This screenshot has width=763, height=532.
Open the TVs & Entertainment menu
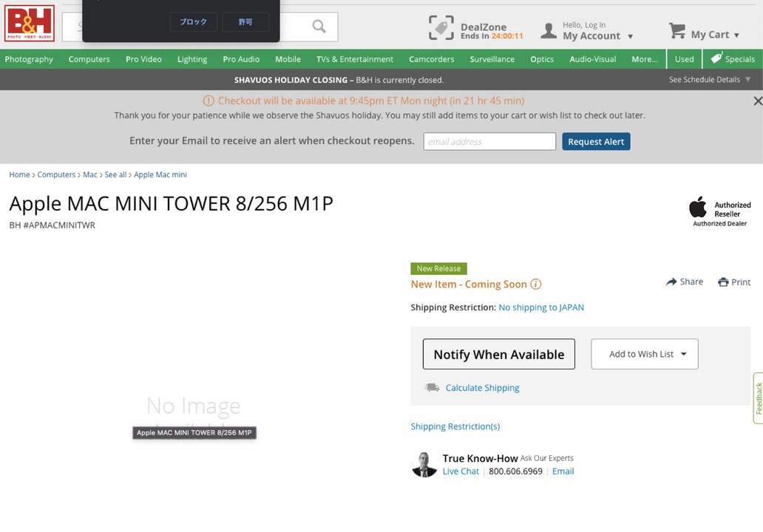355,59
